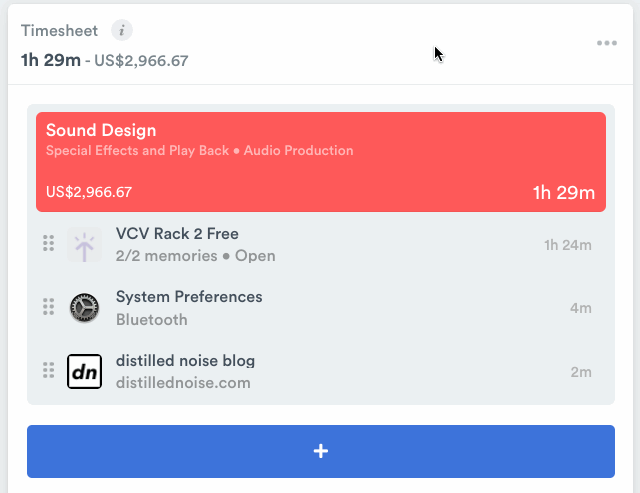
Task: Click drag handle beside VCV Rack 2 Free
Action: (x=48, y=244)
